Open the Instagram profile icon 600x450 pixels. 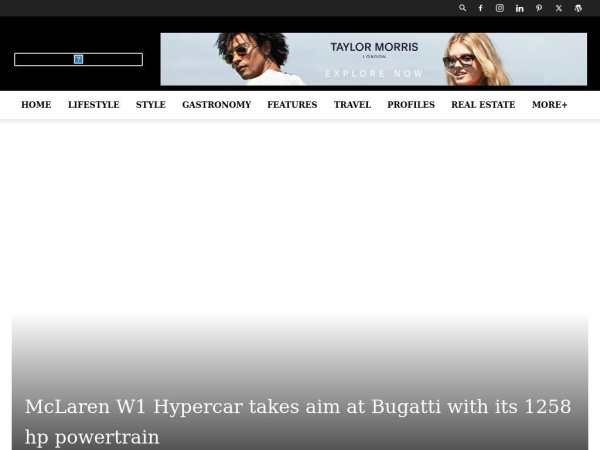[500, 8]
